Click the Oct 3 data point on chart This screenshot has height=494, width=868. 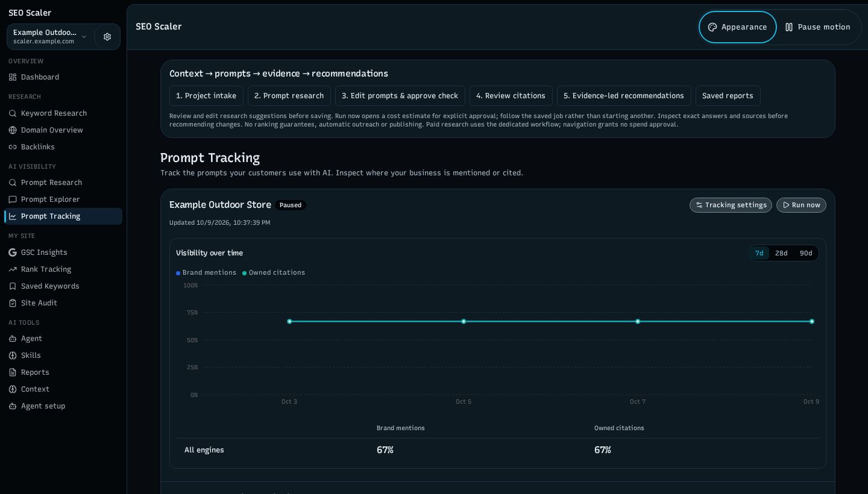click(x=289, y=322)
